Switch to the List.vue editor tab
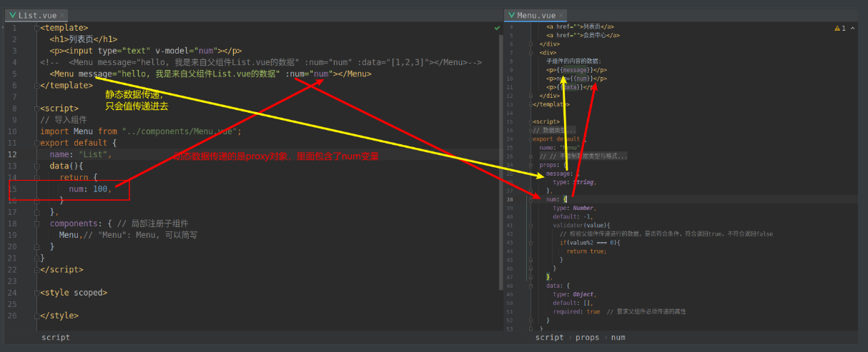This screenshot has height=352, width=868. point(35,15)
